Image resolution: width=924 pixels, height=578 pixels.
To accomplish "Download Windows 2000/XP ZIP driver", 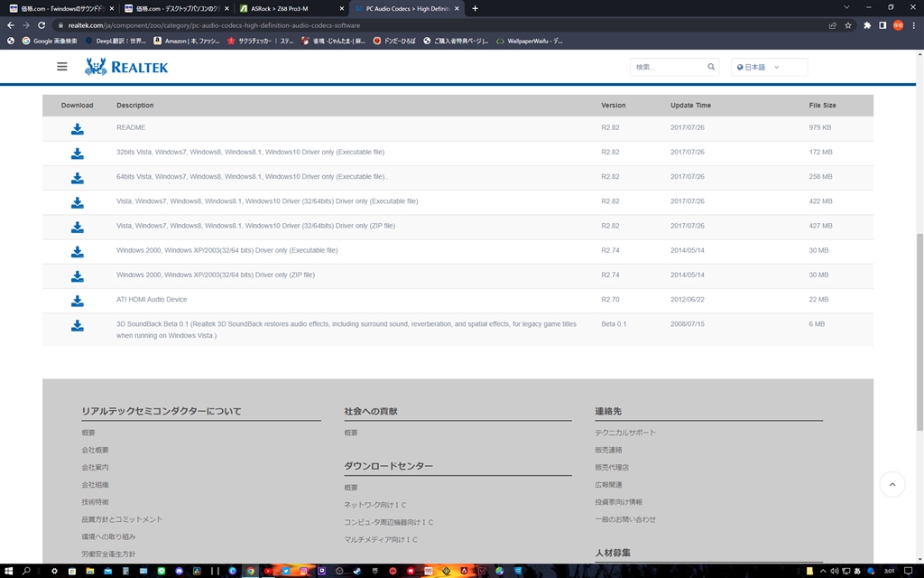I will [78, 276].
